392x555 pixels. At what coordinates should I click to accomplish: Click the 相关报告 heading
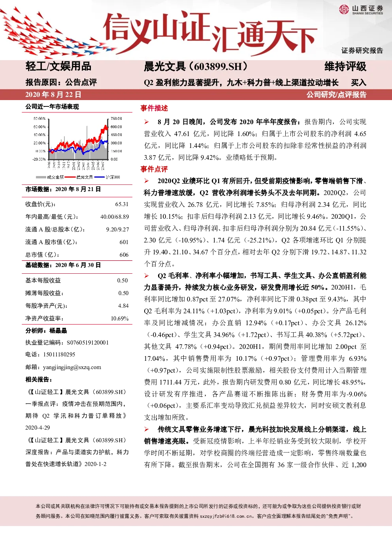(x=39, y=380)
